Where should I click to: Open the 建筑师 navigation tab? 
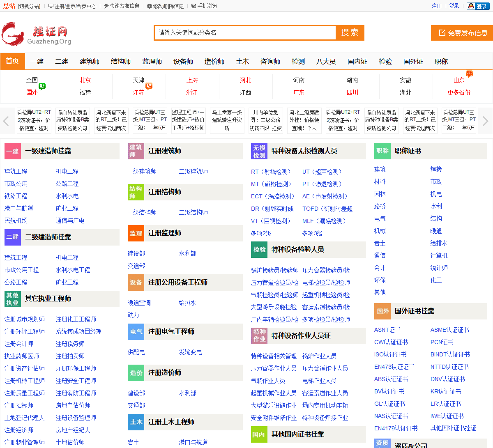coord(90,62)
